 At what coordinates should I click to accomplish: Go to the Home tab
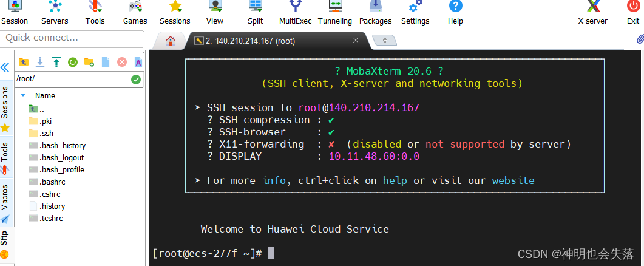pyautogui.click(x=171, y=41)
